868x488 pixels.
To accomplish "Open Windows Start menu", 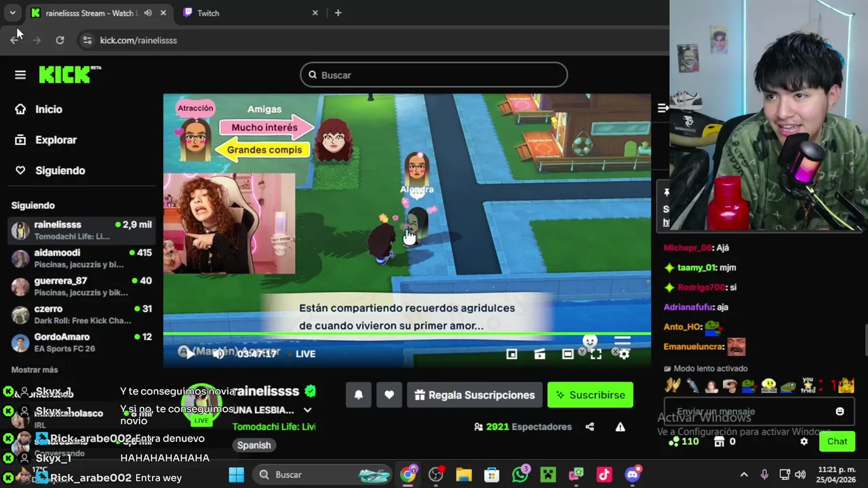I will click(236, 474).
